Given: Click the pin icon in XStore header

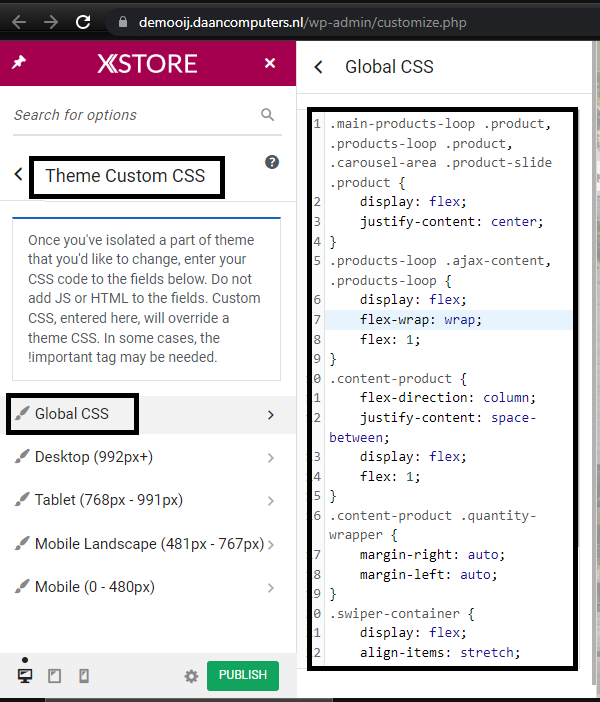Looking at the screenshot, I should [19, 62].
